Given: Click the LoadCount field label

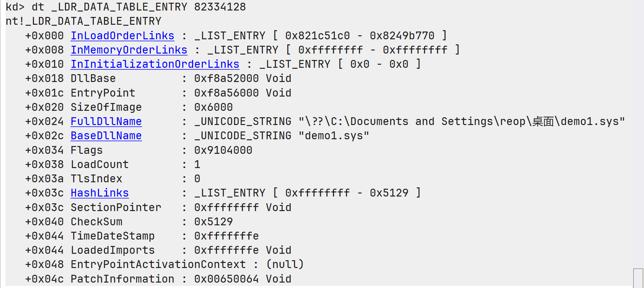Looking at the screenshot, I should click(100, 164).
